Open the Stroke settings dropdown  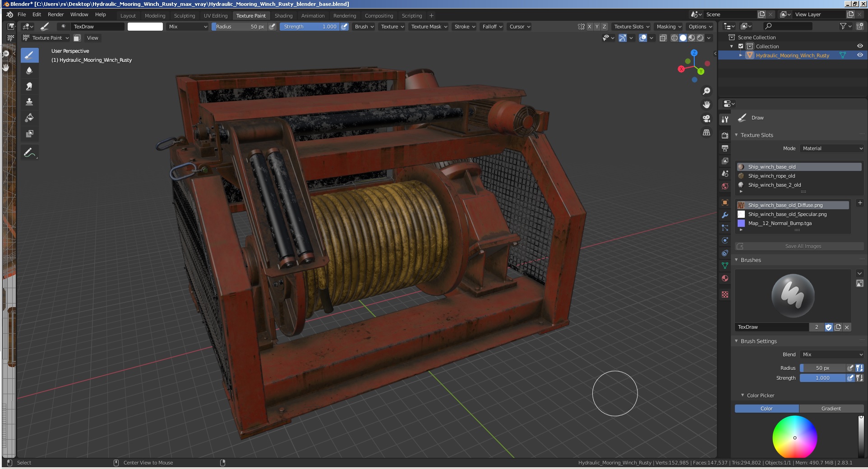[465, 27]
